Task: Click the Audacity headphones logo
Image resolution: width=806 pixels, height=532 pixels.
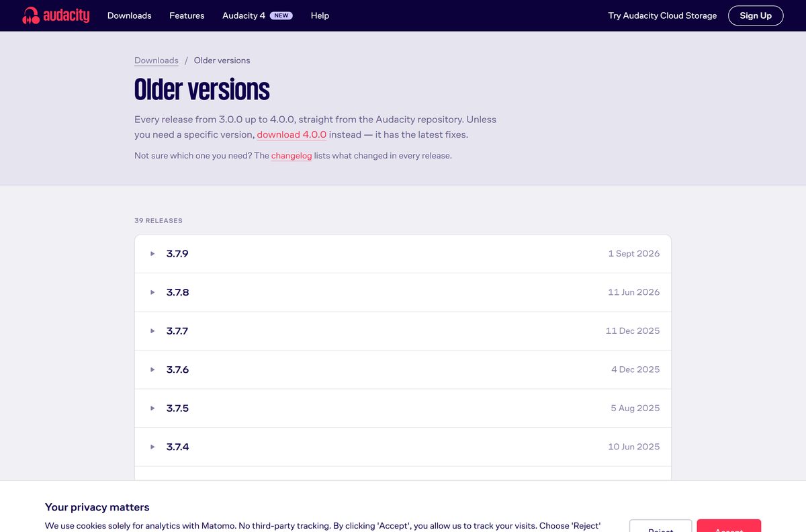Action: (56, 15)
